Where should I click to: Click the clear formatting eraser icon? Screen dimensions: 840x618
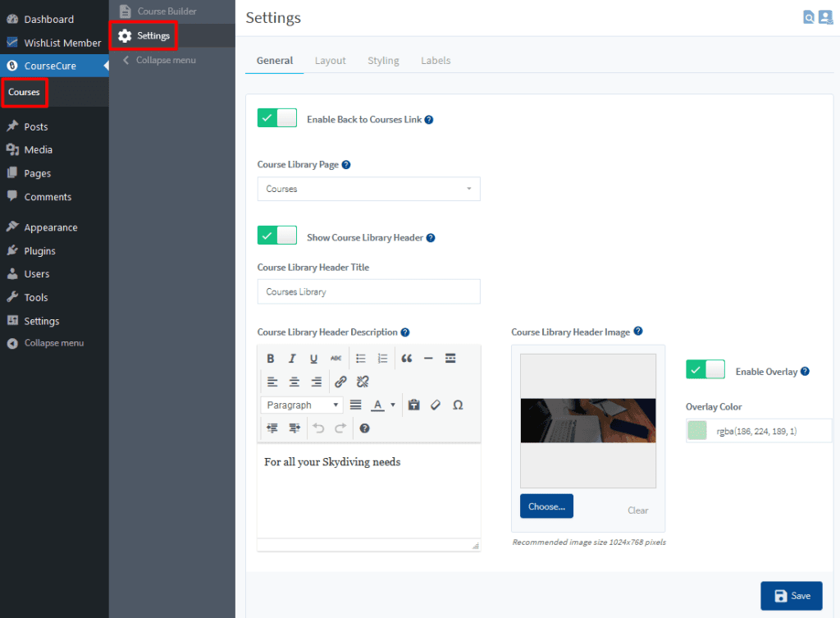click(x=436, y=405)
